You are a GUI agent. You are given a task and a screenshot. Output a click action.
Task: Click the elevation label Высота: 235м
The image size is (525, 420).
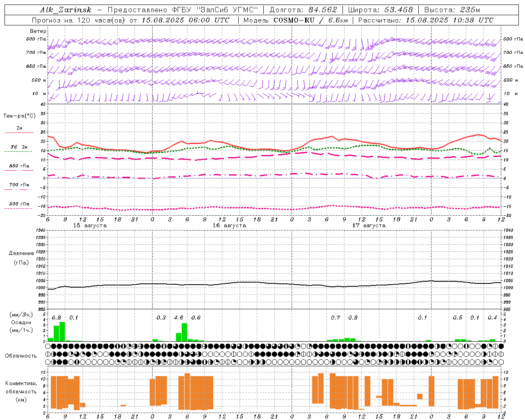[x=452, y=10]
